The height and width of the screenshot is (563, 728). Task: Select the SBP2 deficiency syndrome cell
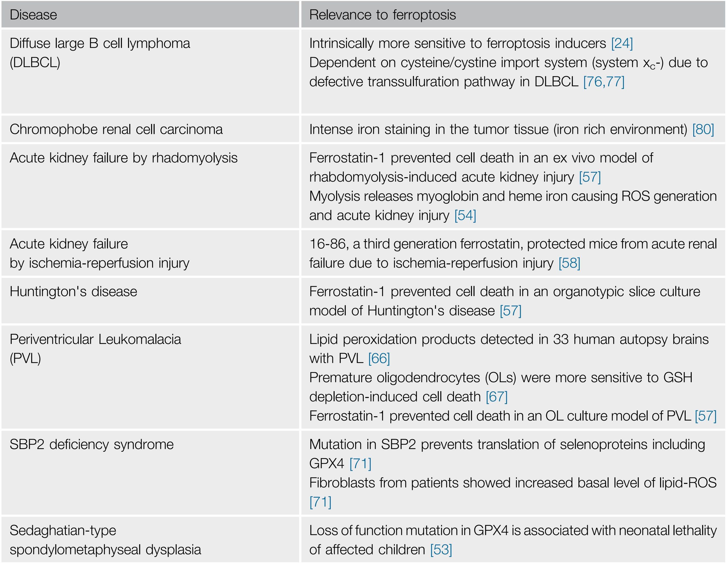click(x=92, y=444)
